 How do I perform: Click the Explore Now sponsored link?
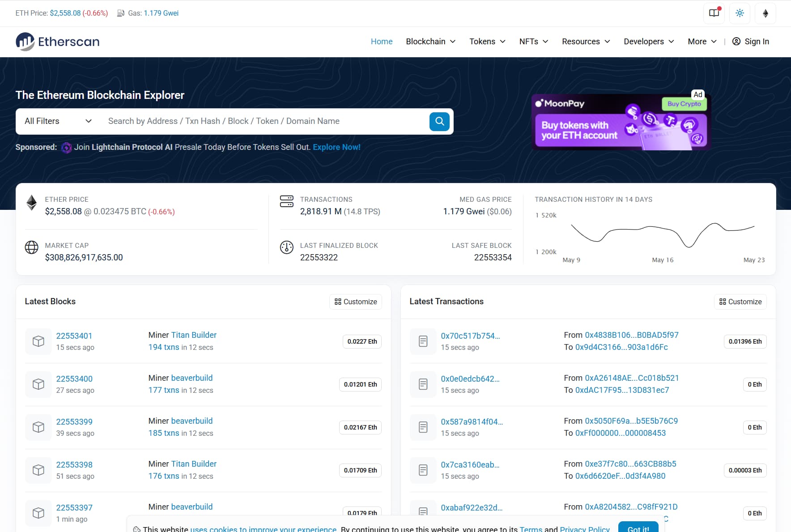[x=336, y=147]
